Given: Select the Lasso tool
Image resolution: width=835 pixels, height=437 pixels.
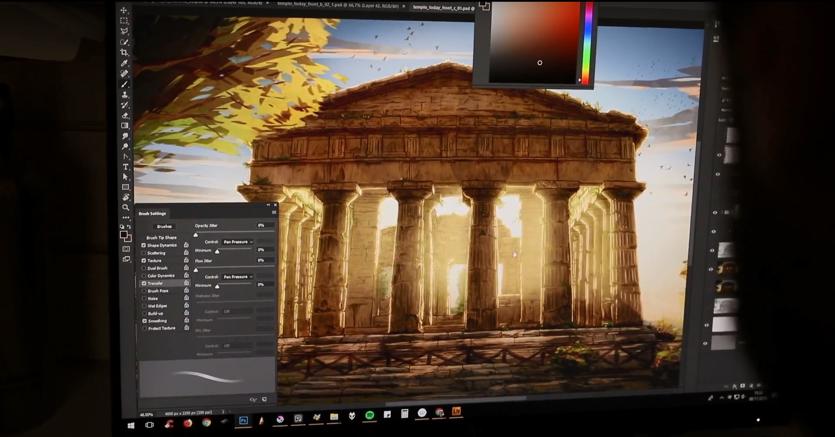Looking at the screenshot, I should coord(124,31).
